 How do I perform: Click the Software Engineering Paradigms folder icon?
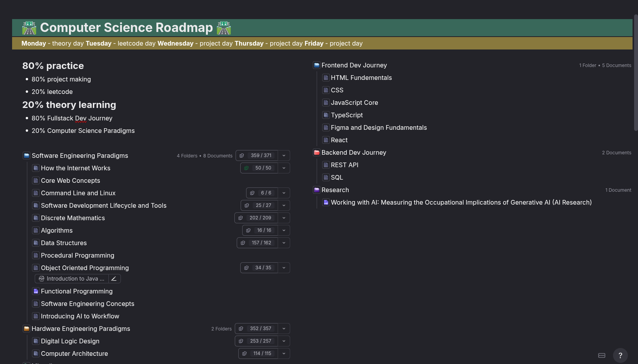(x=27, y=155)
